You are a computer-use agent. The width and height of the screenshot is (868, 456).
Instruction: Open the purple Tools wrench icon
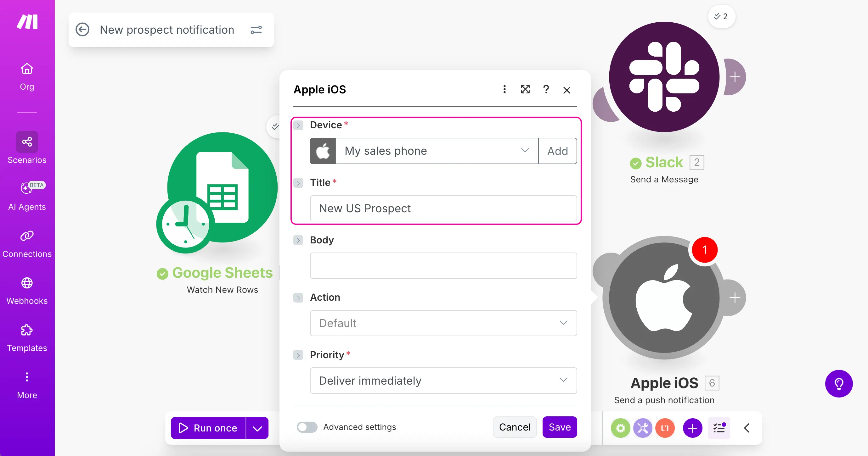click(x=643, y=428)
